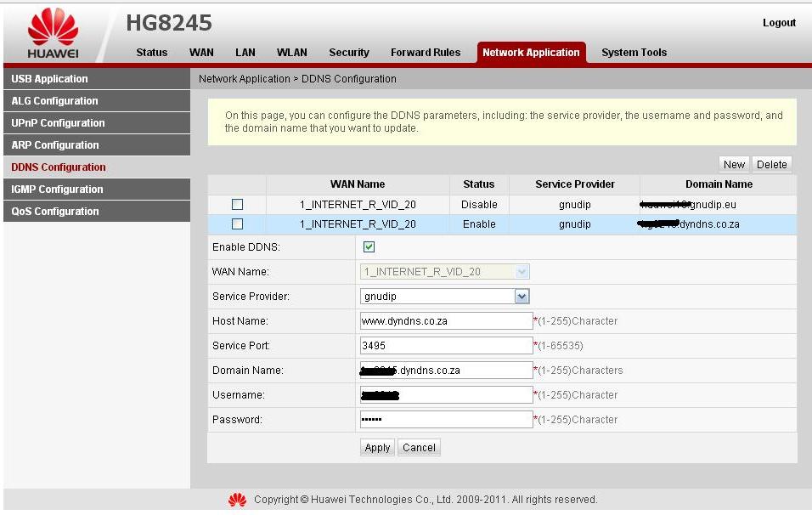
Task: Click the New button
Action: pyautogui.click(x=734, y=165)
